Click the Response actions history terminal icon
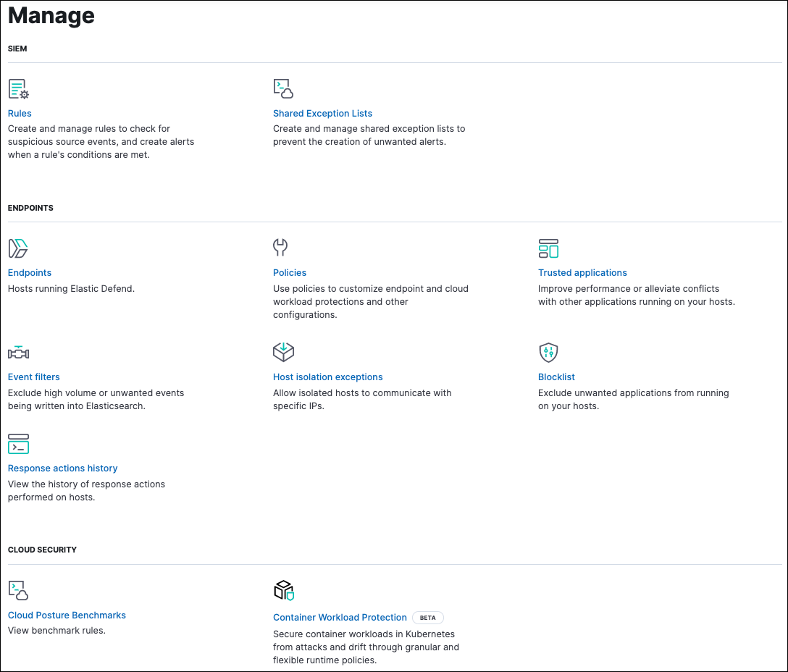Viewport: 788px width, 672px height. (18, 443)
